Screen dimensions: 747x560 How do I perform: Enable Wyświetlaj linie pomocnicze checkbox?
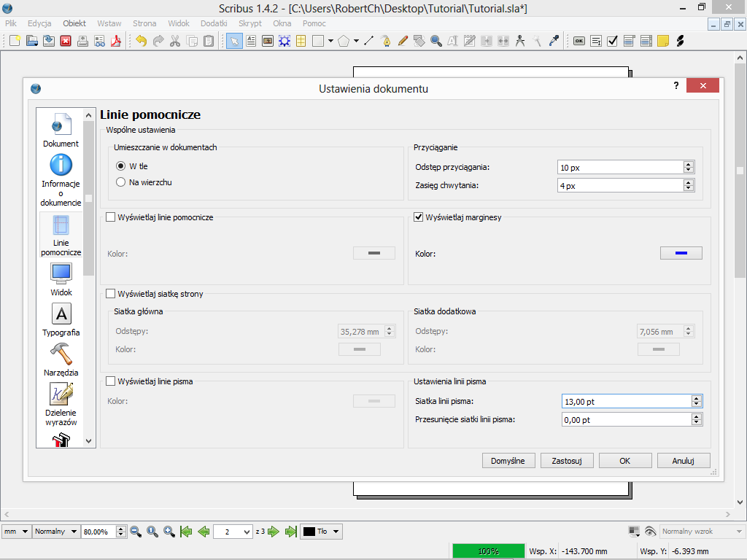coord(111,217)
